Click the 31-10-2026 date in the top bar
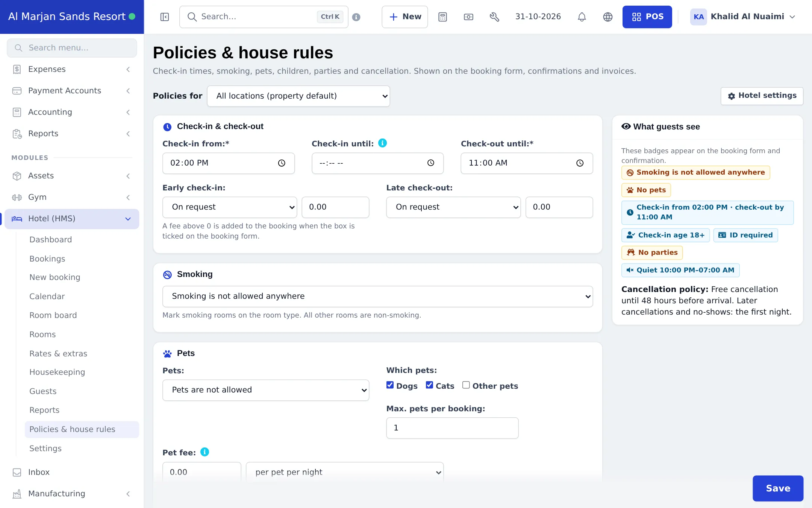 point(538,17)
